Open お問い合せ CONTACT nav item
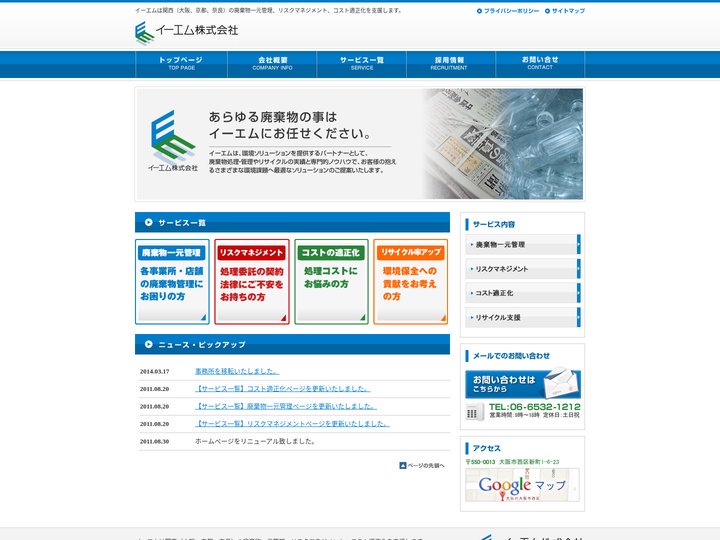The image size is (720, 540). point(540,63)
